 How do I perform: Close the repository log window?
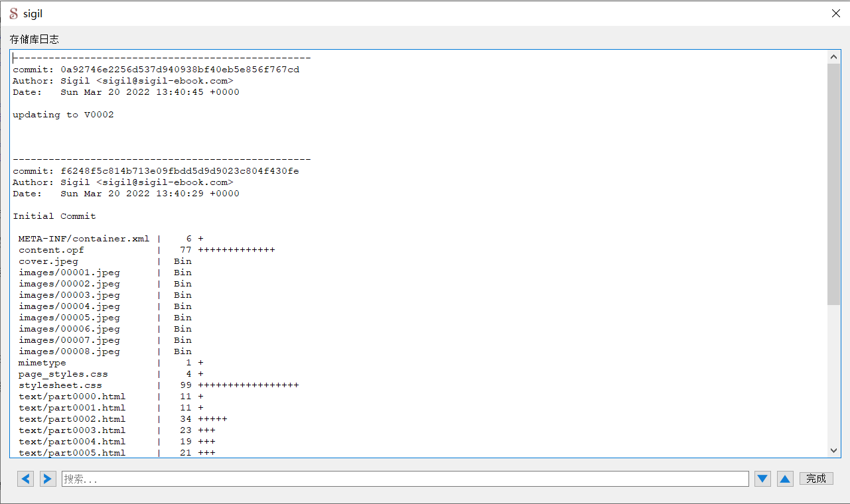click(835, 13)
